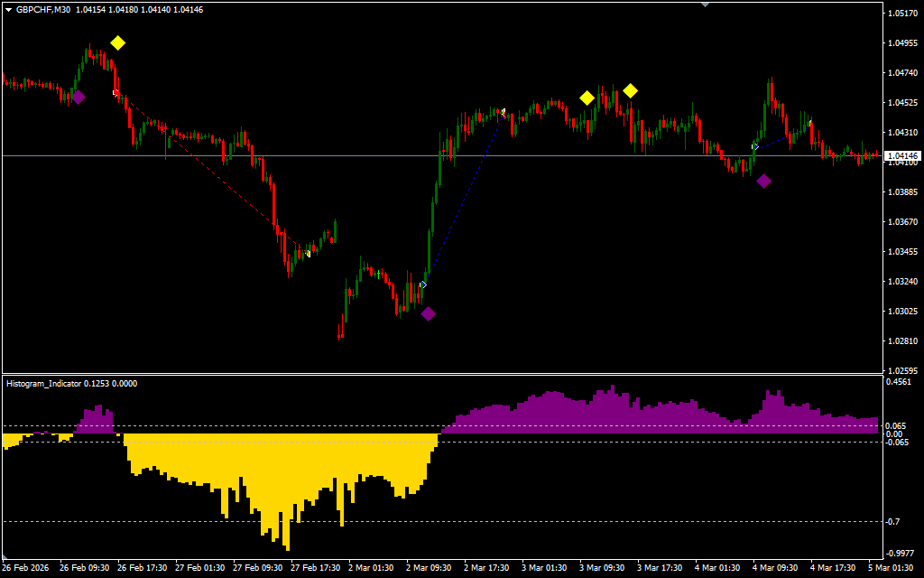Viewport: 924px width, 578px height.
Task: Click the chart shift triangle on the top edge
Action: tap(705, 4)
